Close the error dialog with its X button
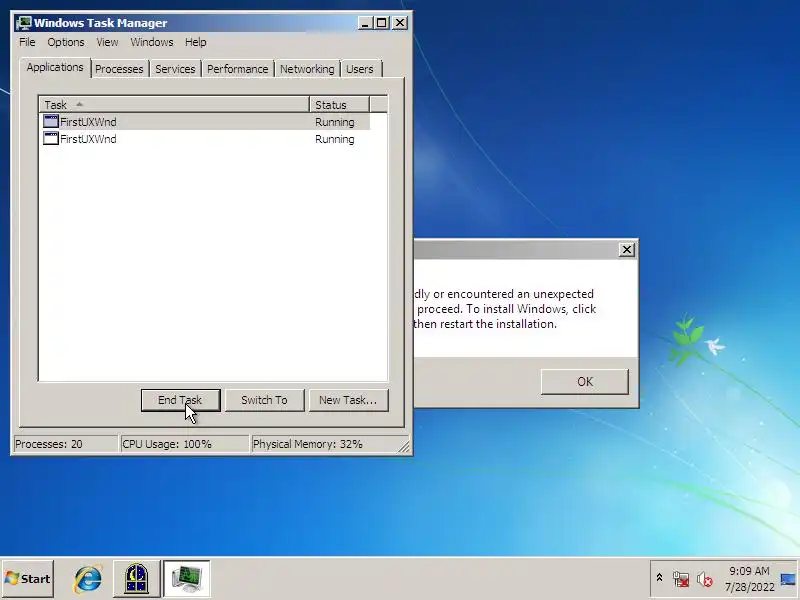The width and height of the screenshot is (800, 600). click(627, 249)
